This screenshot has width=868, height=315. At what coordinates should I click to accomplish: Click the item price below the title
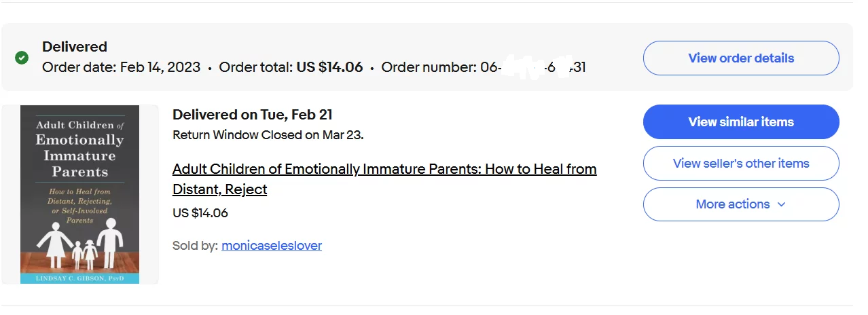click(x=200, y=213)
